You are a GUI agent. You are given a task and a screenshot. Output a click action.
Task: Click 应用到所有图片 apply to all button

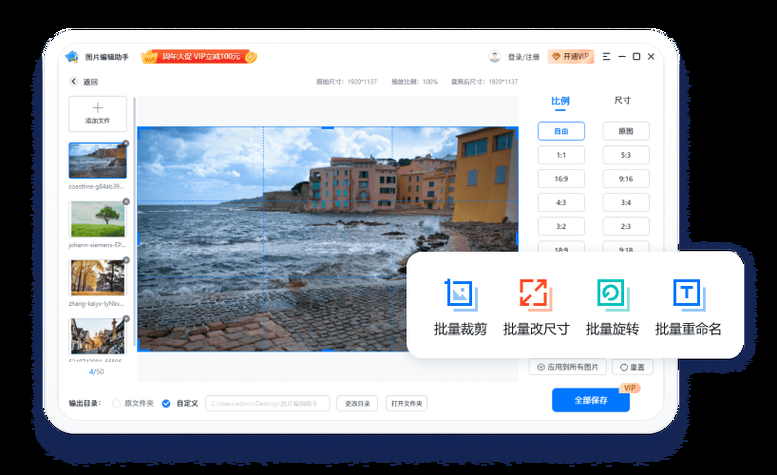567,367
